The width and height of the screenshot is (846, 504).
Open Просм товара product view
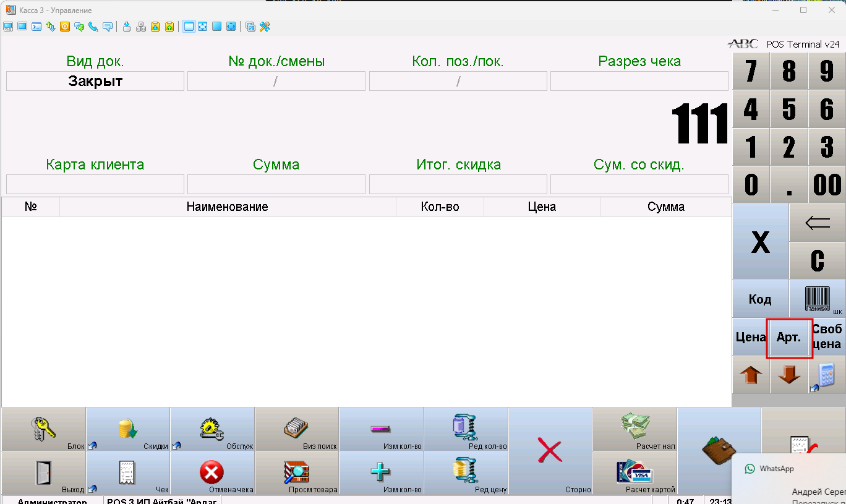297,473
